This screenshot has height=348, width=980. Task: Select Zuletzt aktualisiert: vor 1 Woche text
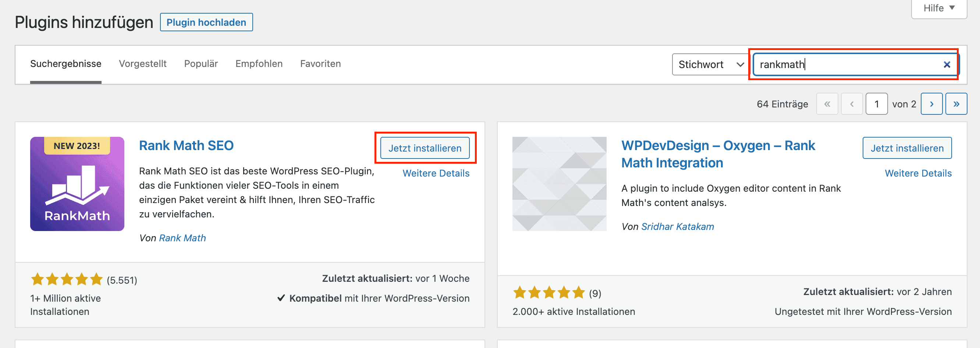coord(396,279)
